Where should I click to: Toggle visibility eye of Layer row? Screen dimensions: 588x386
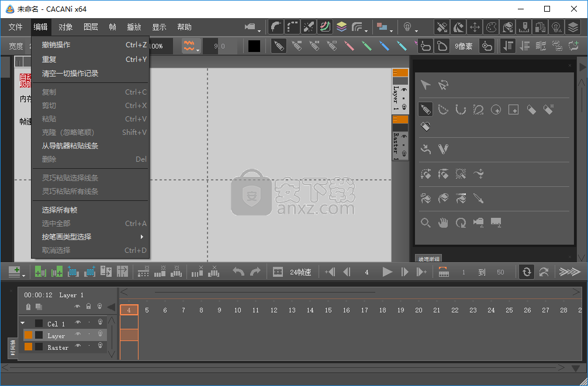pyautogui.click(x=78, y=334)
